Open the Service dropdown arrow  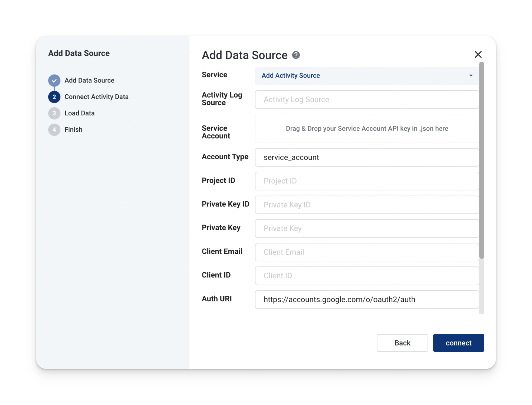pyautogui.click(x=471, y=76)
